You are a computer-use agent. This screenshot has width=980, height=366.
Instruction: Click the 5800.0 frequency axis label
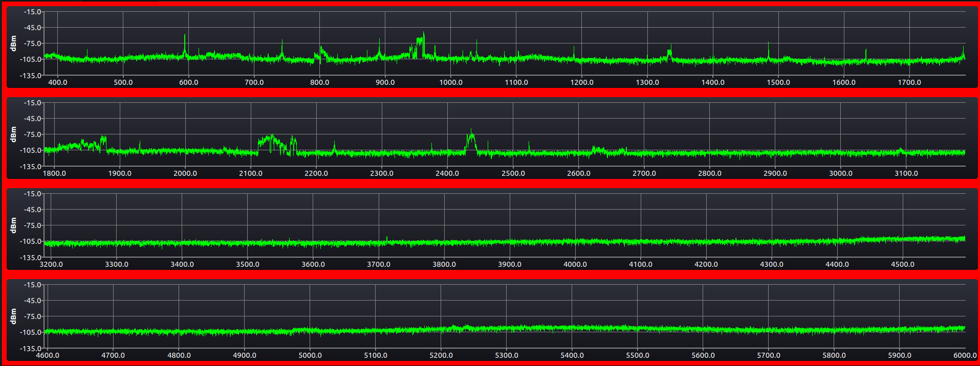[x=834, y=355]
